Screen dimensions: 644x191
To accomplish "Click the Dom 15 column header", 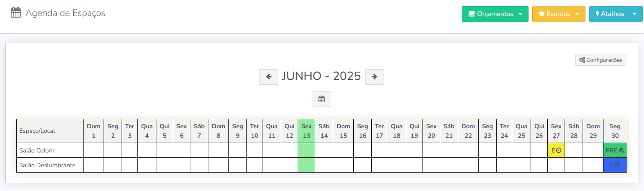I will point(343,131).
